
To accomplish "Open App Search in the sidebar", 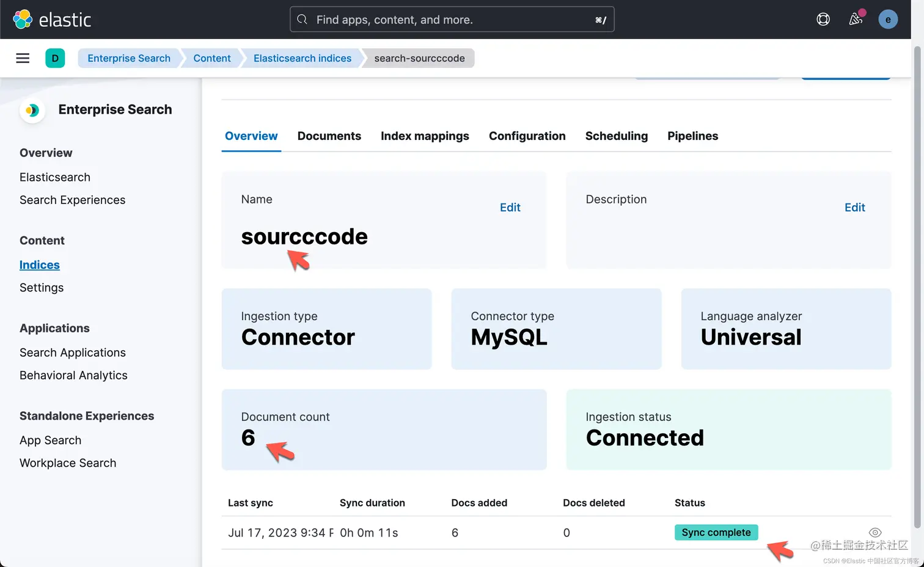I will coord(50,440).
